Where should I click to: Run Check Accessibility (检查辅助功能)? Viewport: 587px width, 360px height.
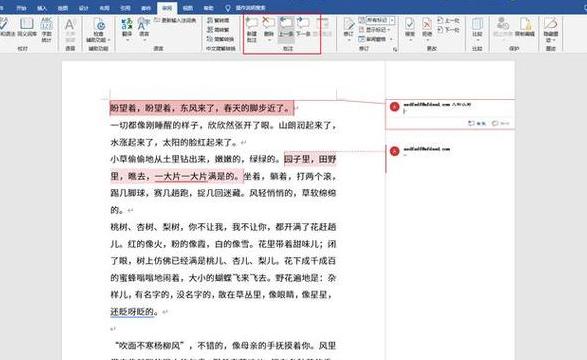click(x=98, y=29)
